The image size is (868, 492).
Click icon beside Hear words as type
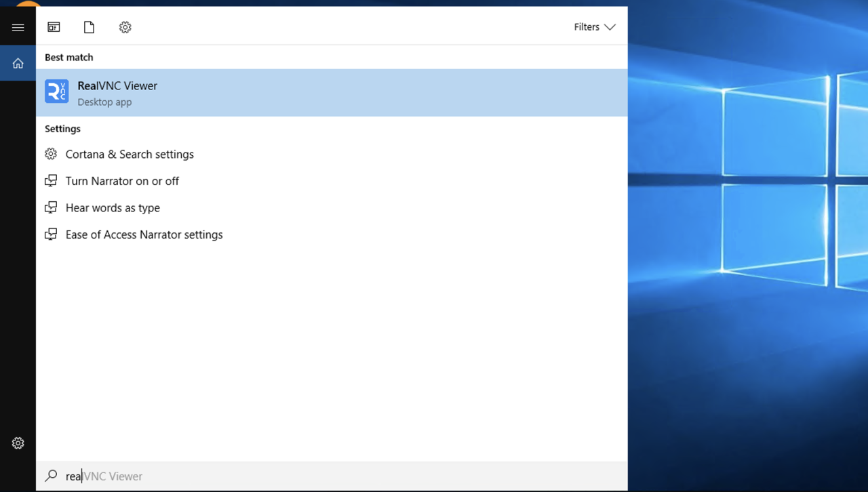[51, 208]
